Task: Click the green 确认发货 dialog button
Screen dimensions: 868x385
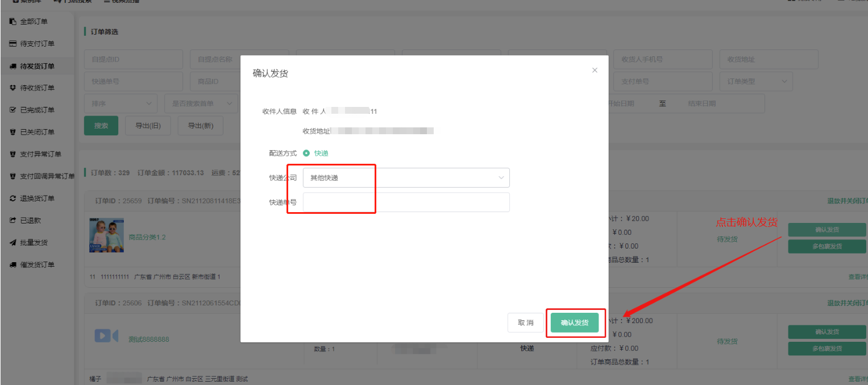Action: coord(574,323)
